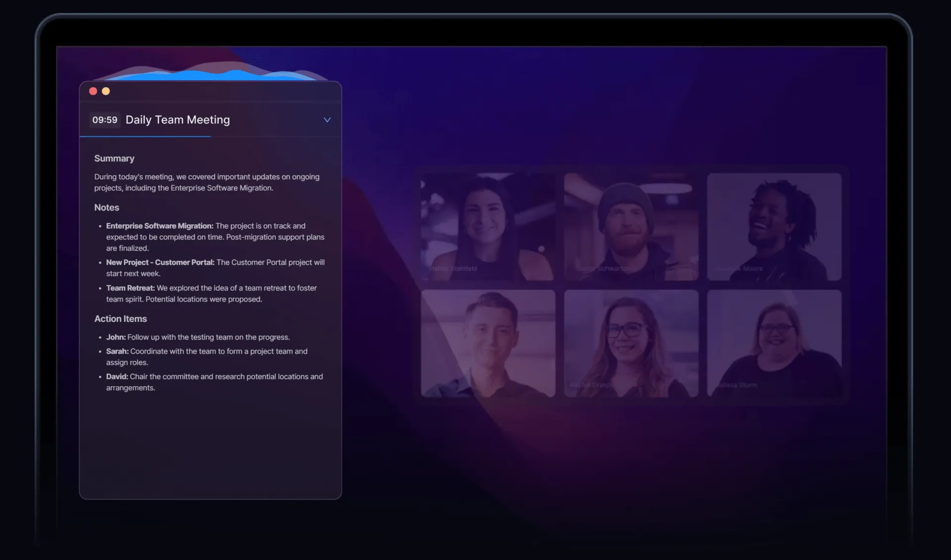Click the summary paragraph about today's meeting
The image size is (951, 560).
click(x=207, y=182)
